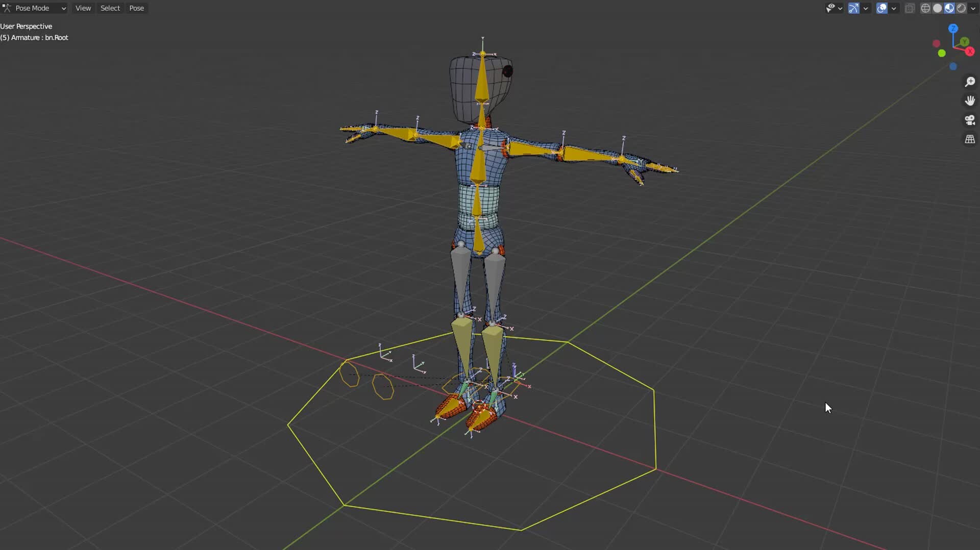Image resolution: width=980 pixels, height=550 pixels.
Task: Switch to Solid viewport shading
Action: 938,8
